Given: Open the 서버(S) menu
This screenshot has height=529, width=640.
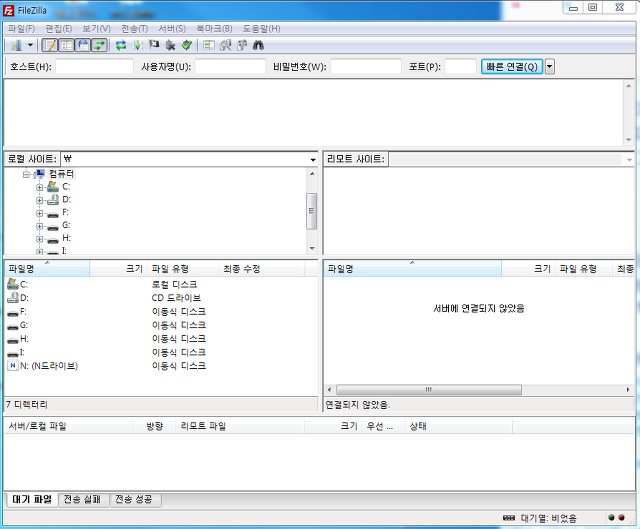Looking at the screenshot, I should pyautogui.click(x=172, y=29).
